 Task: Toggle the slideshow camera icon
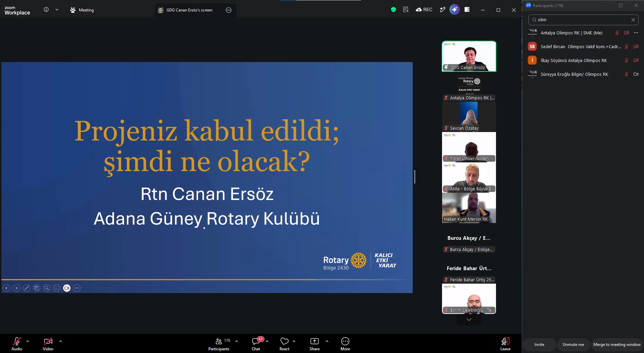click(67, 288)
